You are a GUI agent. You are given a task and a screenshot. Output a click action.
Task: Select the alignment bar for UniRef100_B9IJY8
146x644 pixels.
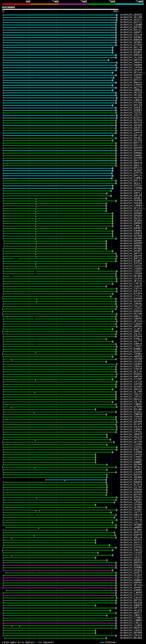click(x=58, y=48)
